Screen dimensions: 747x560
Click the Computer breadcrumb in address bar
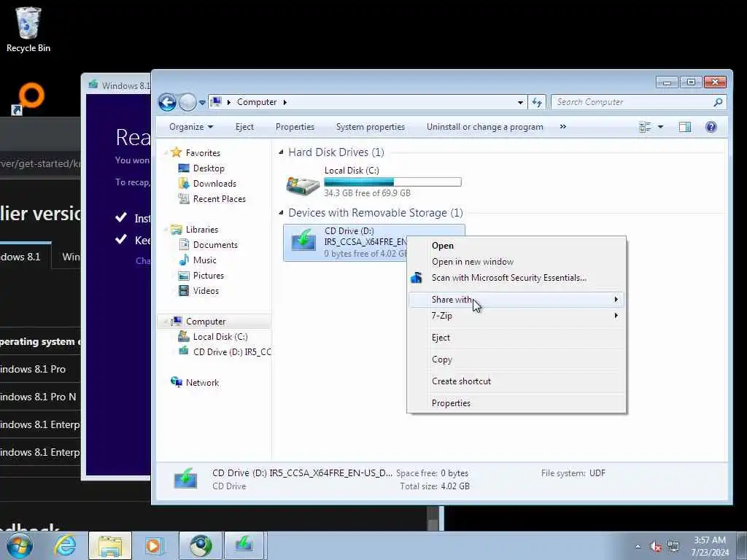[257, 102]
